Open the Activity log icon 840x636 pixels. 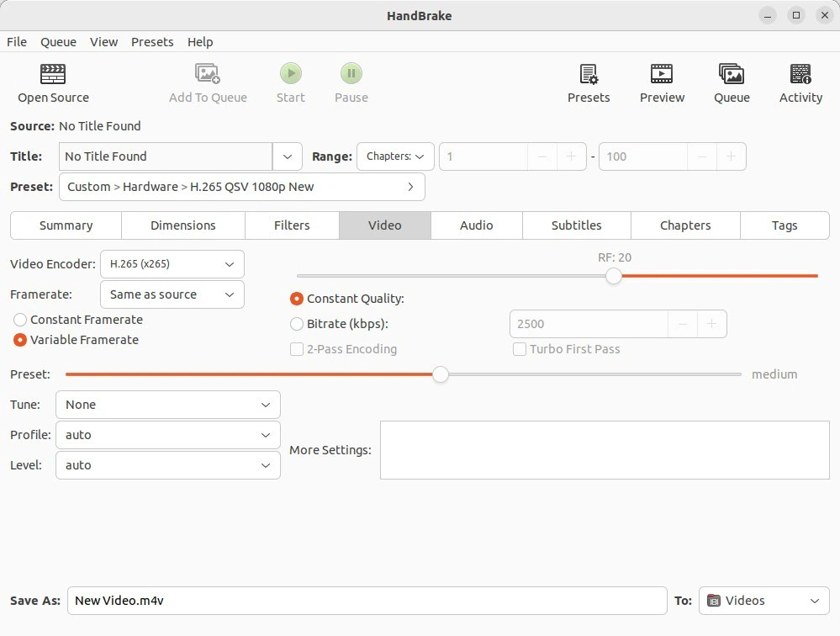[x=800, y=74]
